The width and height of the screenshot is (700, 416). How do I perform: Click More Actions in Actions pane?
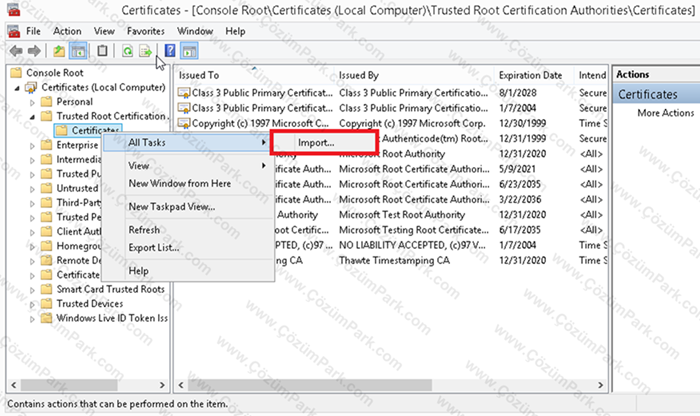pyautogui.click(x=666, y=113)
